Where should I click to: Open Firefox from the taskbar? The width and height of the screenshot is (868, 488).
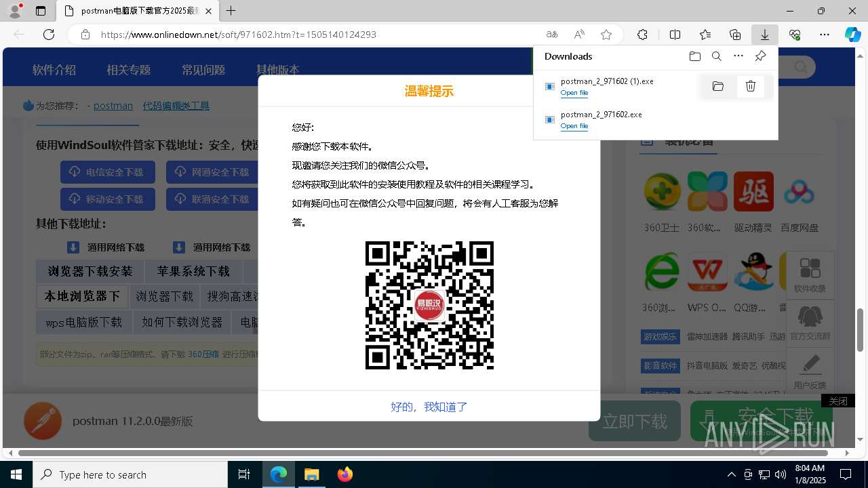[x=345, y=474]
